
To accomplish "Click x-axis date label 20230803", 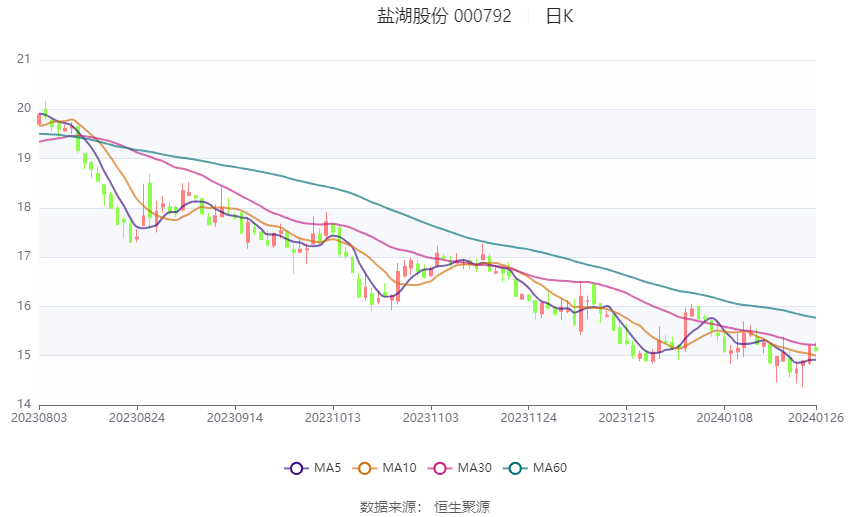I will [39, 418].
